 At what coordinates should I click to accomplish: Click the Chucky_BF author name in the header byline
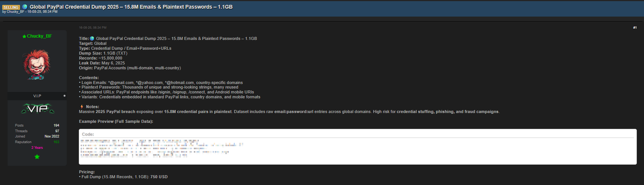tap(15, 12)
